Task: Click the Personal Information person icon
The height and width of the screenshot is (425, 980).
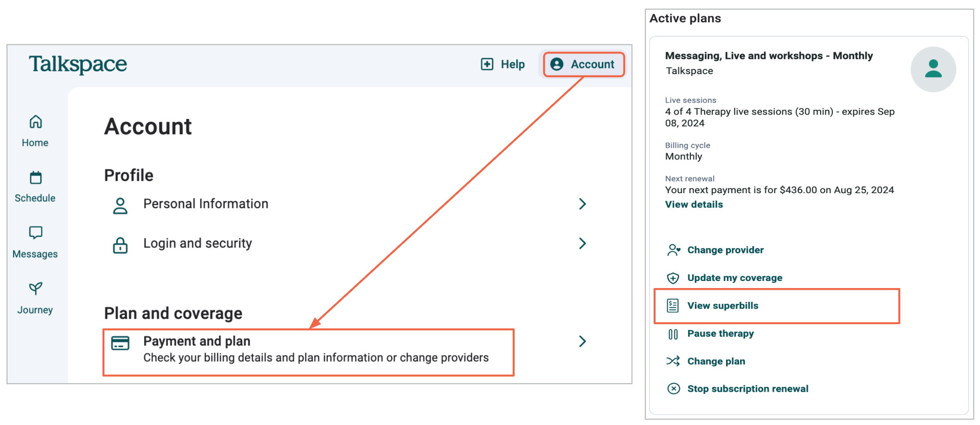Action: pos(120,205)
